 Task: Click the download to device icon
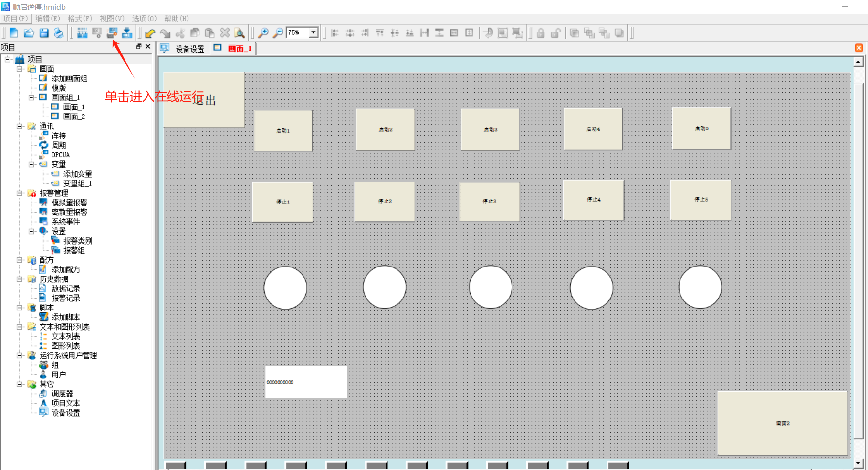pyautogui.click(x=127, y=33)
